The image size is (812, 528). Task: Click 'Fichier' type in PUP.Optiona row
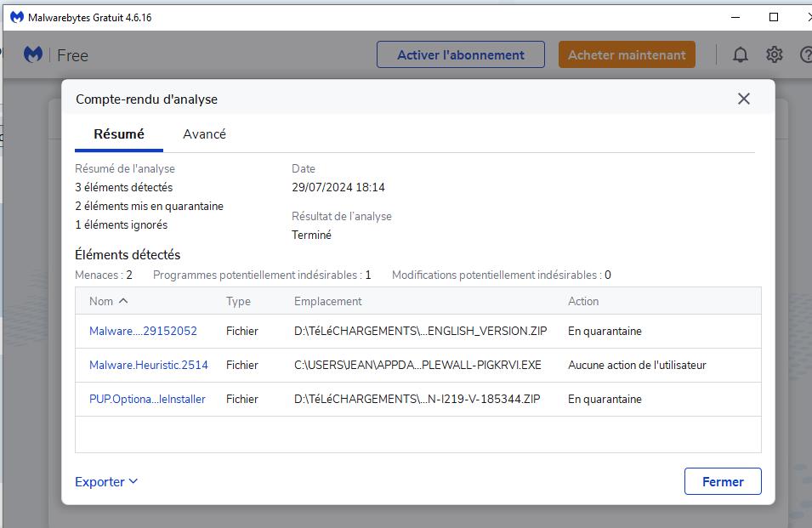click(241, 400)
